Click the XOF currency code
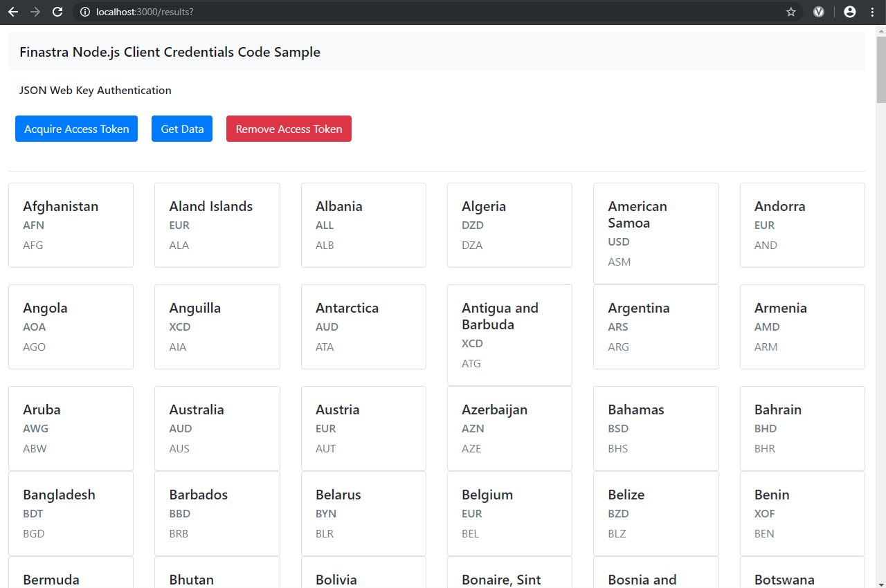The height and width of the screenshot is (588, 886). pyautogui.click(x=765, y=513)
